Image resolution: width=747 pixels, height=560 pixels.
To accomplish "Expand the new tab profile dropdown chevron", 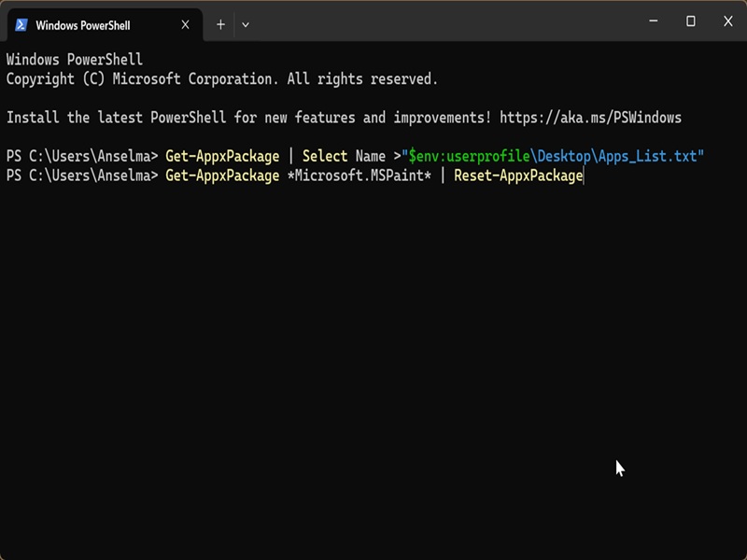I will [x=246, y=25].
